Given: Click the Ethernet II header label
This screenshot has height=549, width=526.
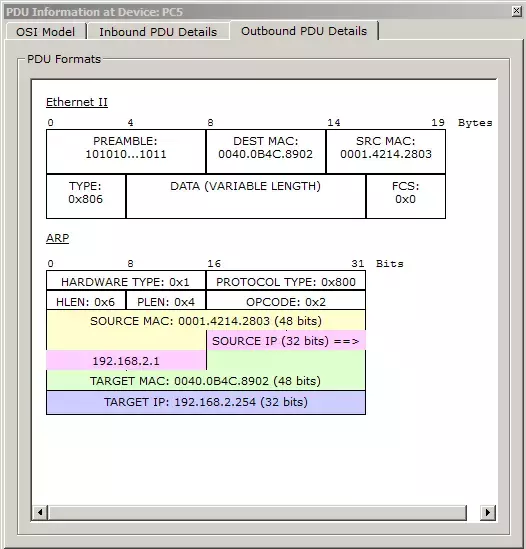Looking at the screenshot, I should click(77, 102).
